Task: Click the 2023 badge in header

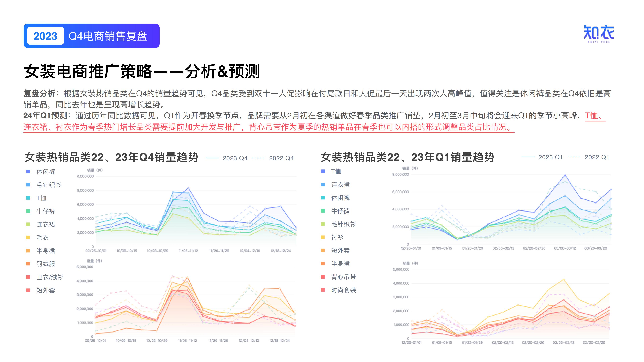Action: 45,36
